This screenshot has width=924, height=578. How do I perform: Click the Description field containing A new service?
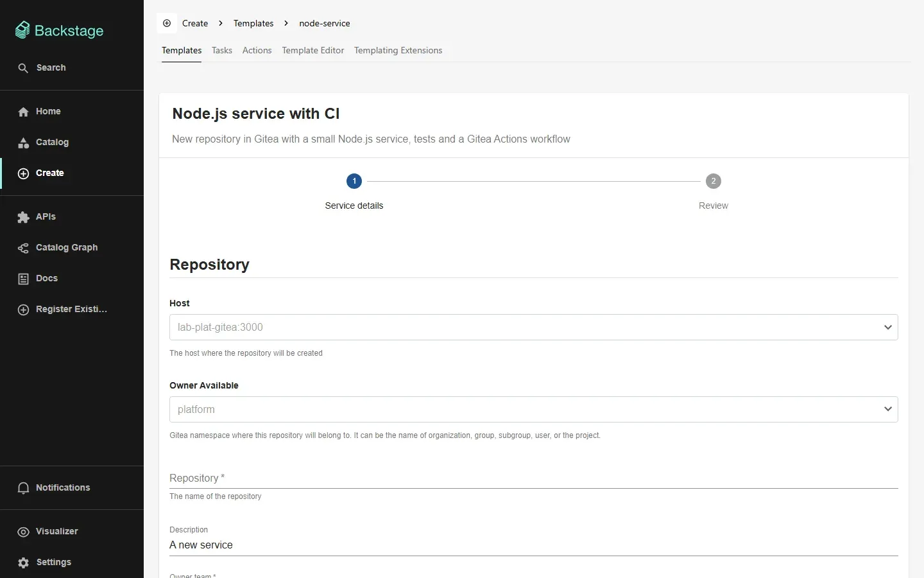click(x=533, y=545)
